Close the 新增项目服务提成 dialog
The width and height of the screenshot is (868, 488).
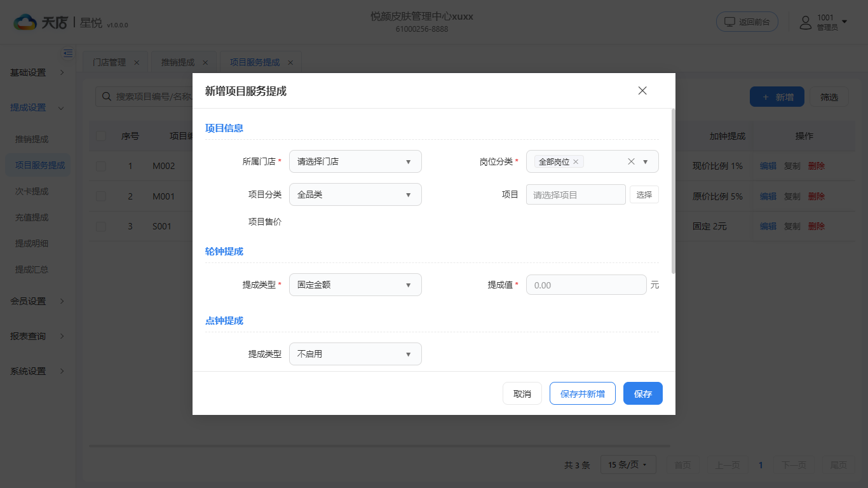coord(642,91)
